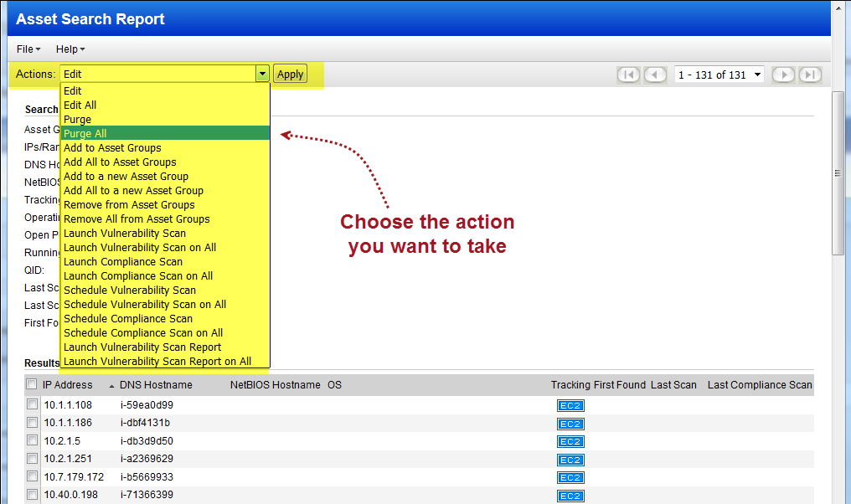
Task: Open the File menu
Action: click(x=28, y=49)
